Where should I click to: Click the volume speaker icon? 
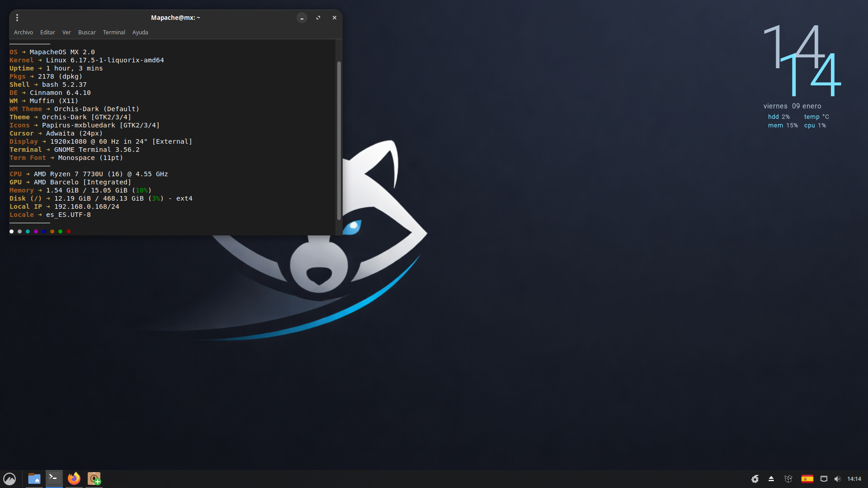(838, 479)
